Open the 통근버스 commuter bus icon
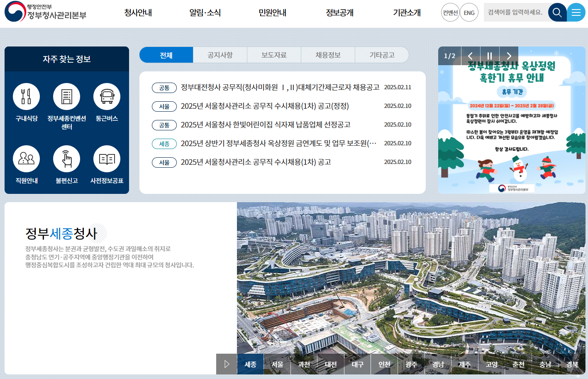The width and height of the screenshot is (588, 379). 107,97
